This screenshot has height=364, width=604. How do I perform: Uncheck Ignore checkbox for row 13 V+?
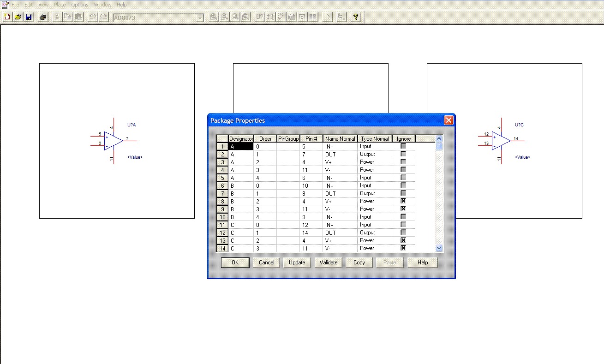(403, 240)
